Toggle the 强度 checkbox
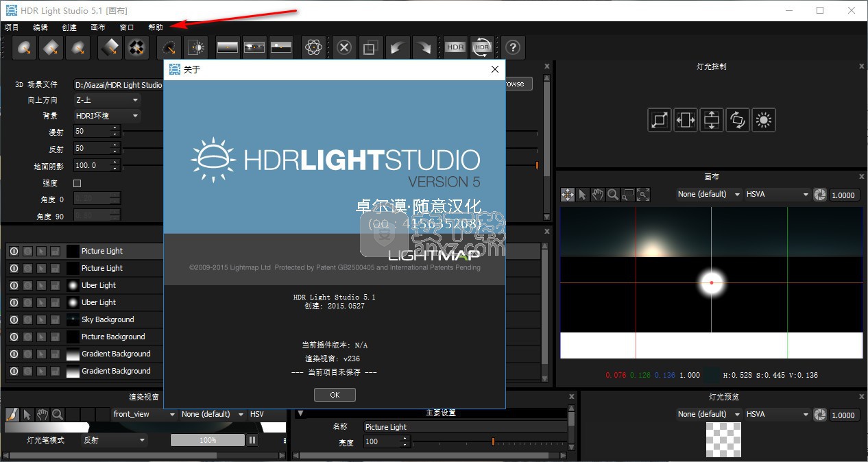868x462 pixels. 77,183
